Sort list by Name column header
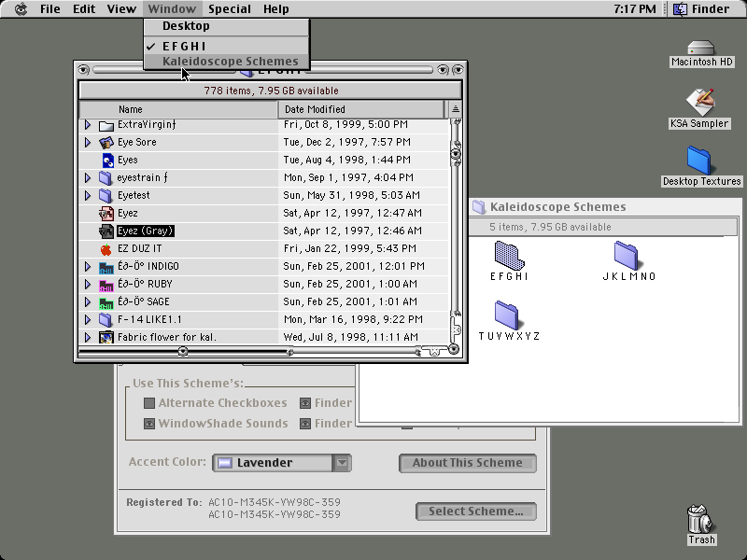Screen dimensions: 747x560 click(x=178, y=109)
